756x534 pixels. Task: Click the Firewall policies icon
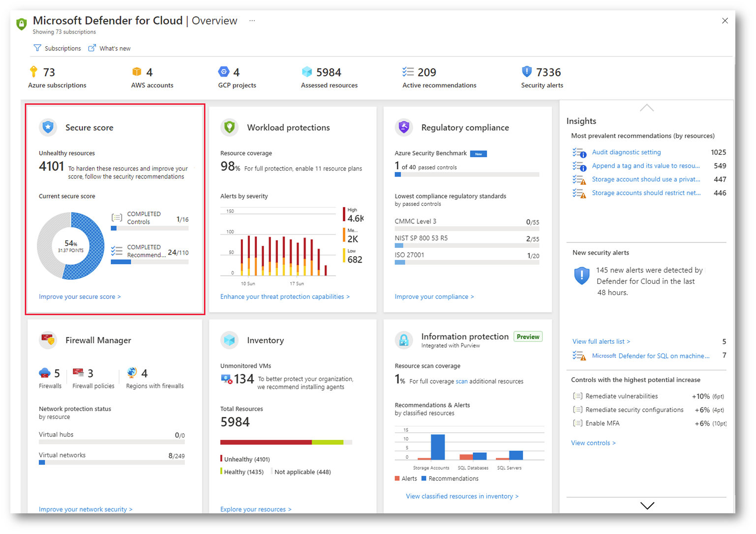[x=78, y=373]
